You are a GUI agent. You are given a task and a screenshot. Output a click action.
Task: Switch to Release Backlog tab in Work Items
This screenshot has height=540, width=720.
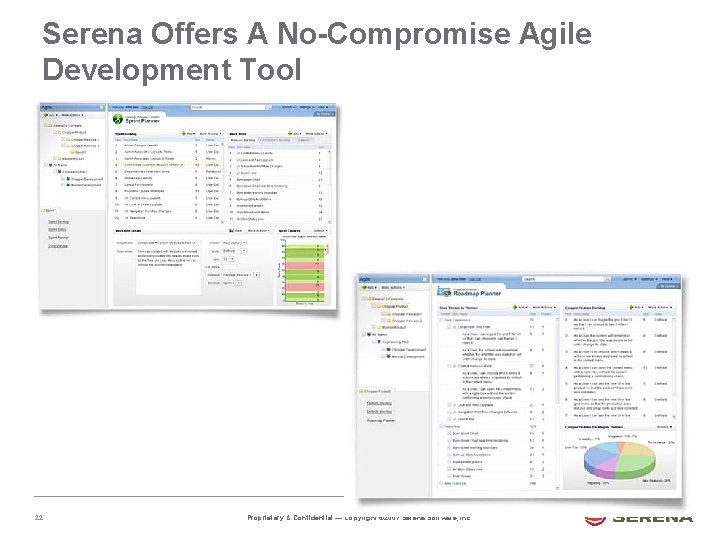[x=242, y=140]
